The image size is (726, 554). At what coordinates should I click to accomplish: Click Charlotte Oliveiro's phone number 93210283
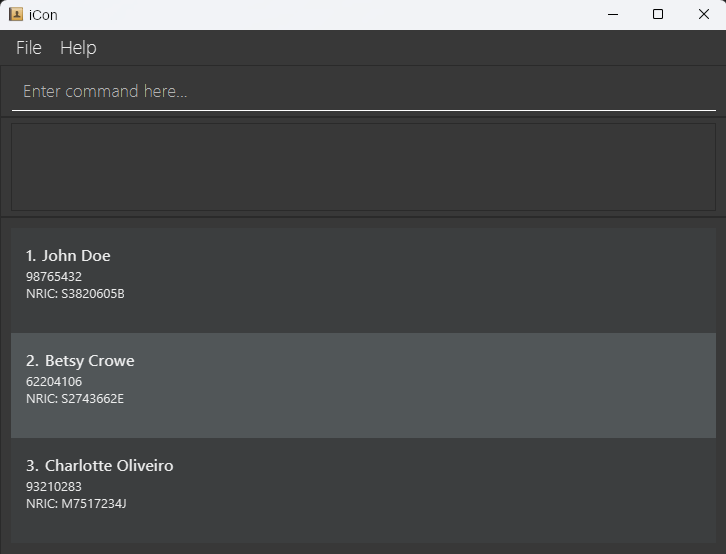[x=54, y=486]
